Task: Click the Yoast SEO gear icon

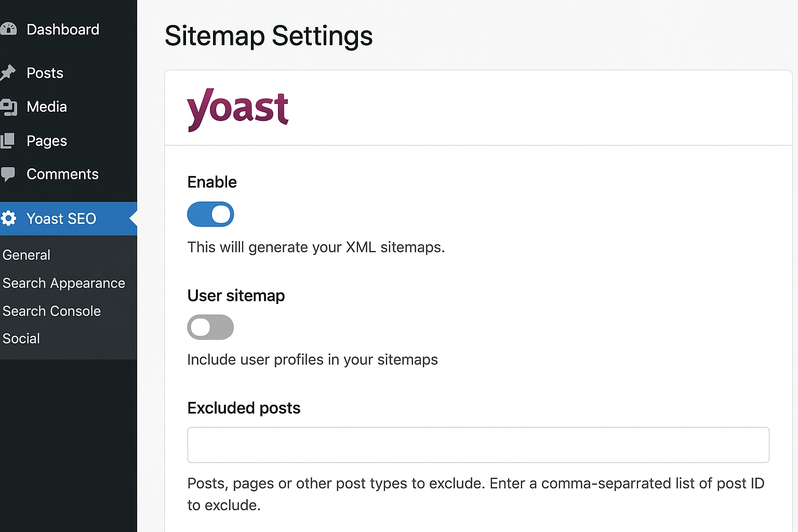Action: point(8,218)
